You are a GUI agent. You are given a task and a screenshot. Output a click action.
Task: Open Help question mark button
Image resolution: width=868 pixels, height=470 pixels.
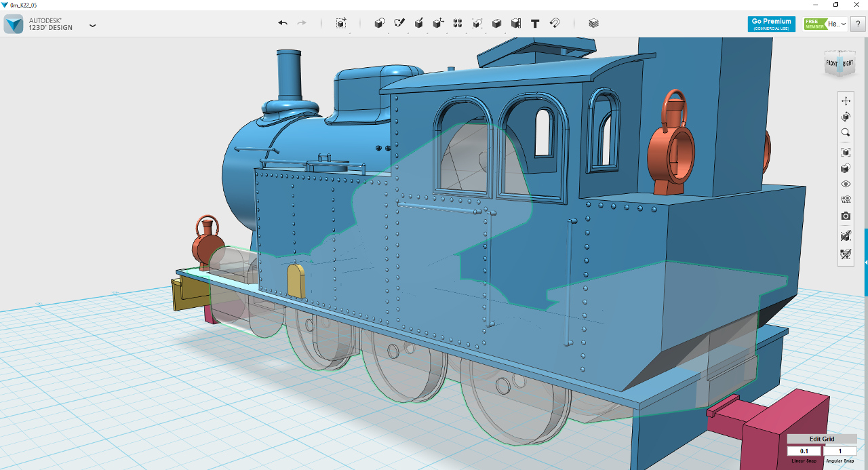click(859, 24)
